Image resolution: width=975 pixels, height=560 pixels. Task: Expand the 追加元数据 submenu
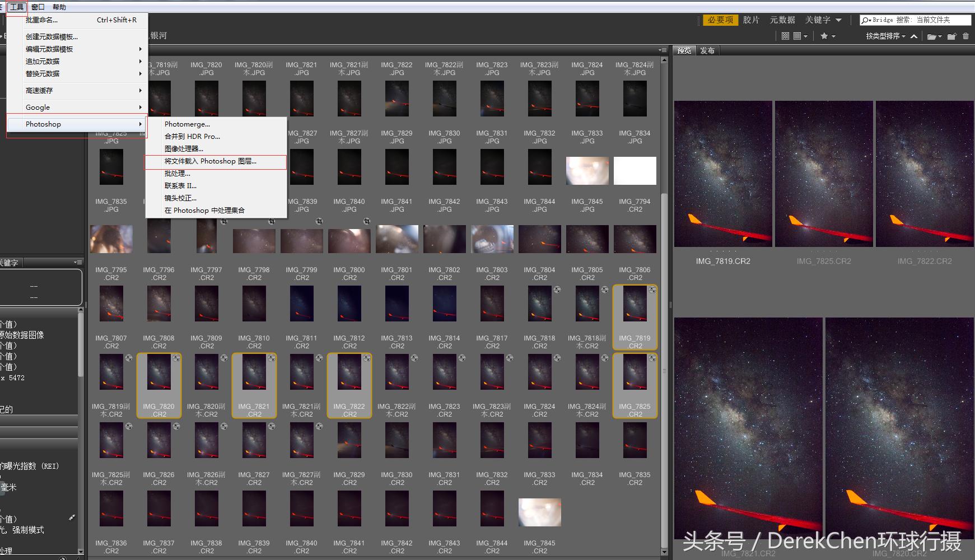77,62
